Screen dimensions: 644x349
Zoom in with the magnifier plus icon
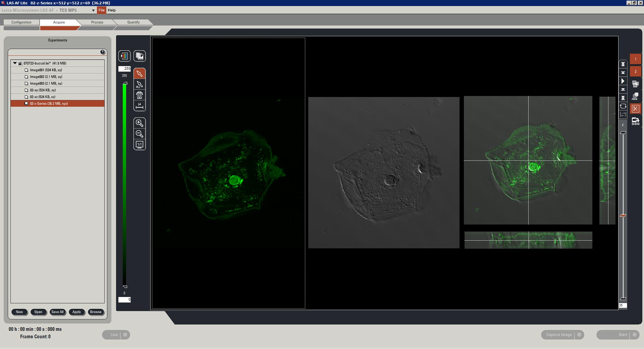point(139,123)
